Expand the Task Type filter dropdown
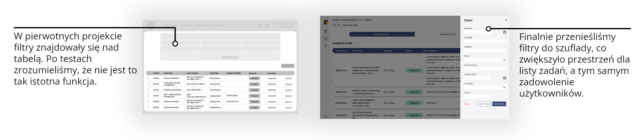Image resolution: width=644 pixels, height=140 pixels. click(504, 87)
